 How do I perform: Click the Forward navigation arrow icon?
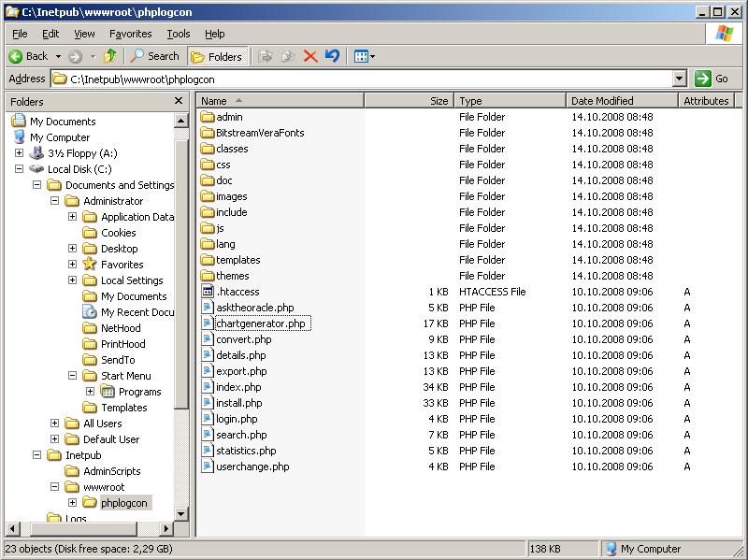[75, 57]
